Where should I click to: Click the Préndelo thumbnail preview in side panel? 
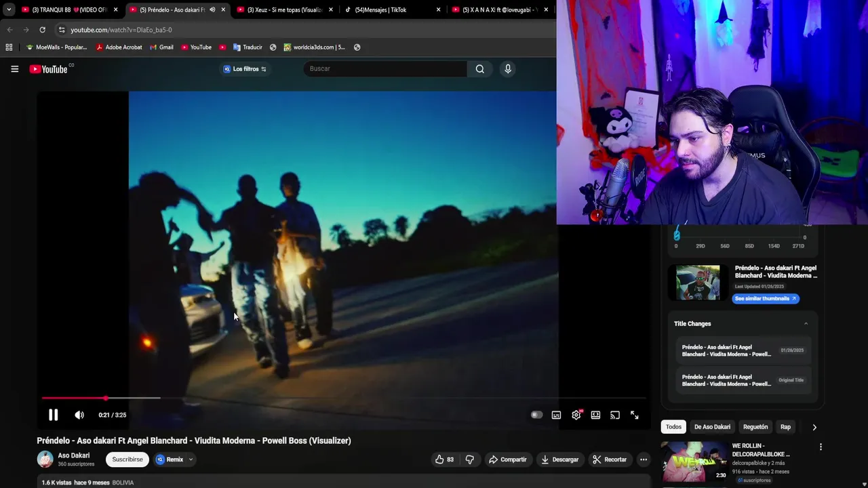tap(698, 283)
